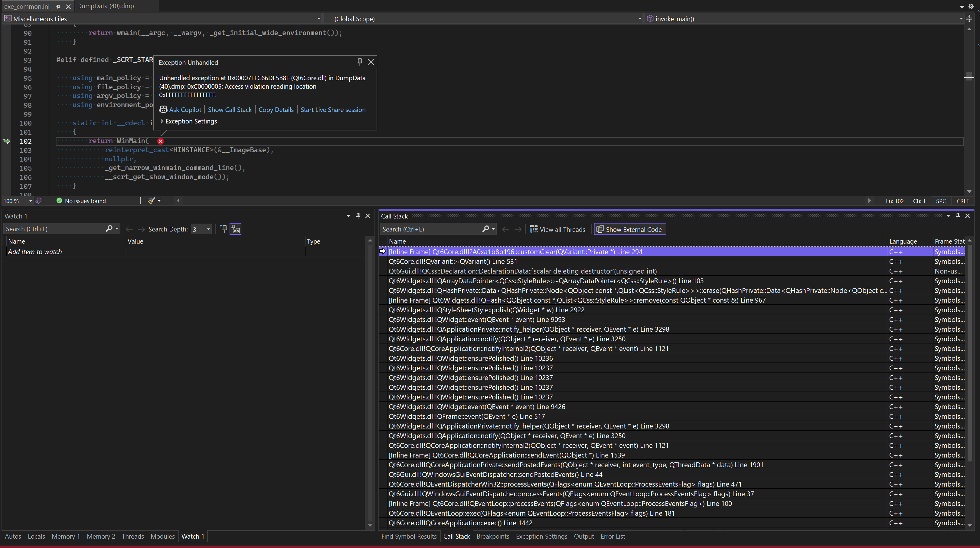The height and width of the screenshot is (548, 980).
Task: Click the Watch search forward arrow
Action: click(141, 229)
